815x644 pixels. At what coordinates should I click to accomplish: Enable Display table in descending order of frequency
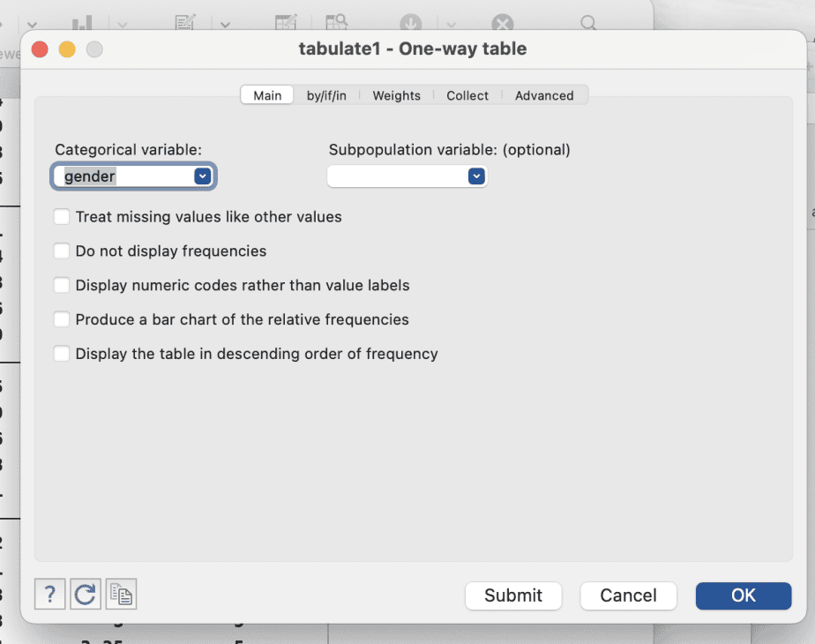(x=62, y=355)
